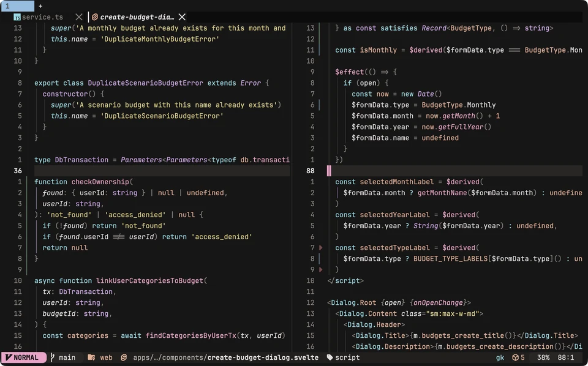Switch to the create-budget-dia… buffer tab

point(137,17)
